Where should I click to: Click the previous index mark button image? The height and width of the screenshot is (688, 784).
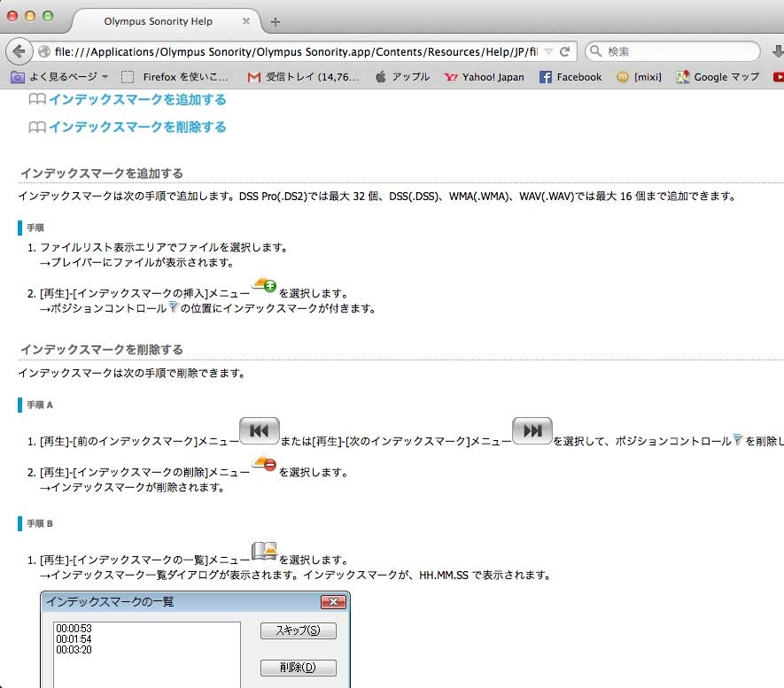259,430
